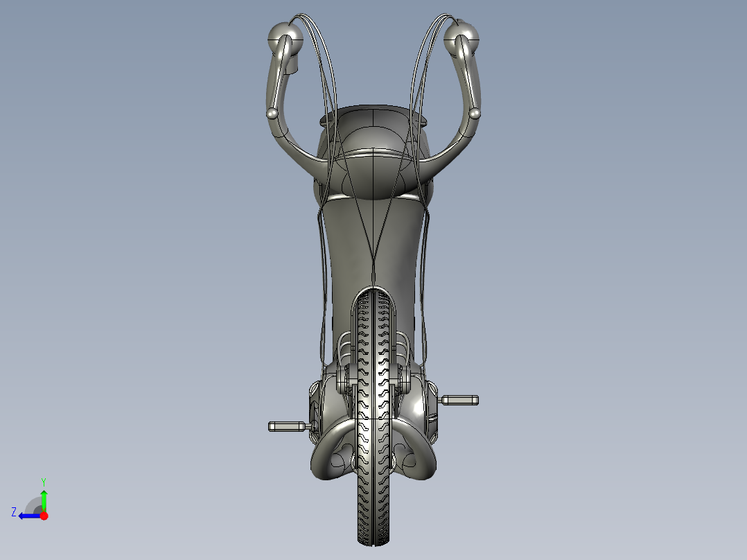Select the front tire of the motorcycle model
Viewport: 747px width, 560px height.
pyautogui.click(x=373, y=417)
